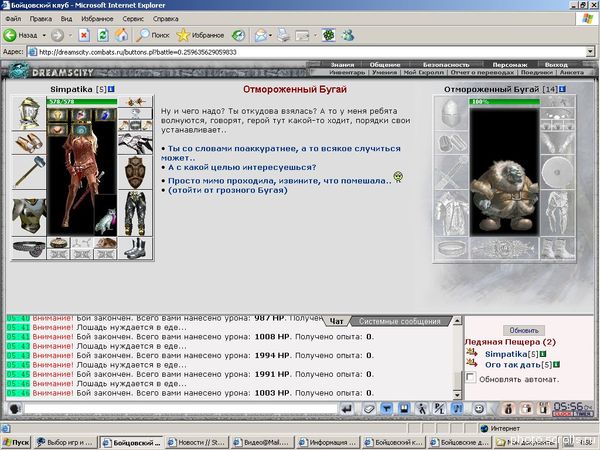600x450 pixels.
Task: Click player name 'Ого так дать[5]'
Action: (x=518, y=365)
